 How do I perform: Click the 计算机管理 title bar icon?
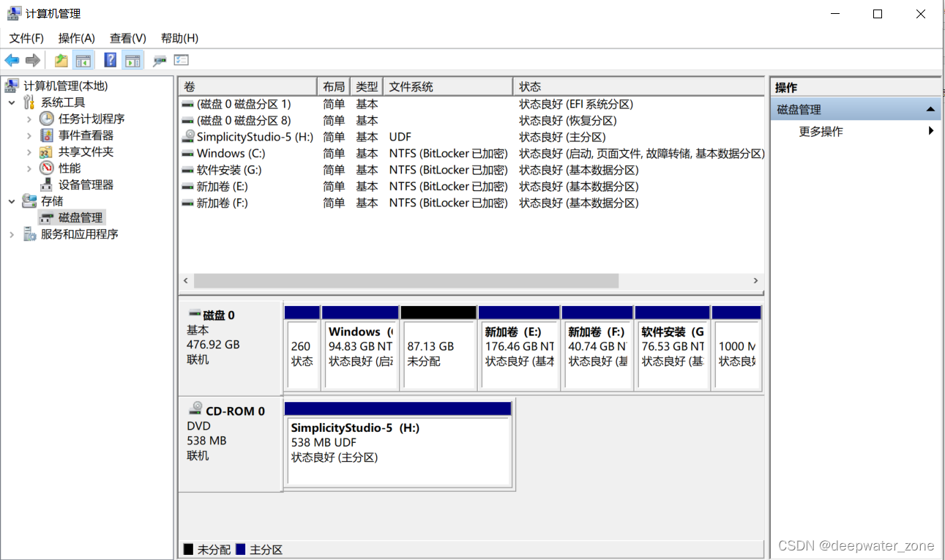pyautogui.click(x=14, y=13)
